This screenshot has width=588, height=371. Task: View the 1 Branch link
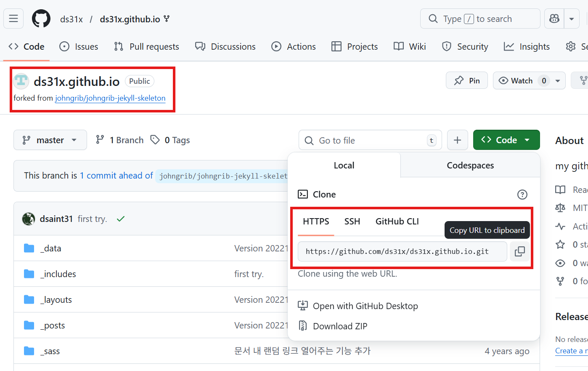coord(120,140)
